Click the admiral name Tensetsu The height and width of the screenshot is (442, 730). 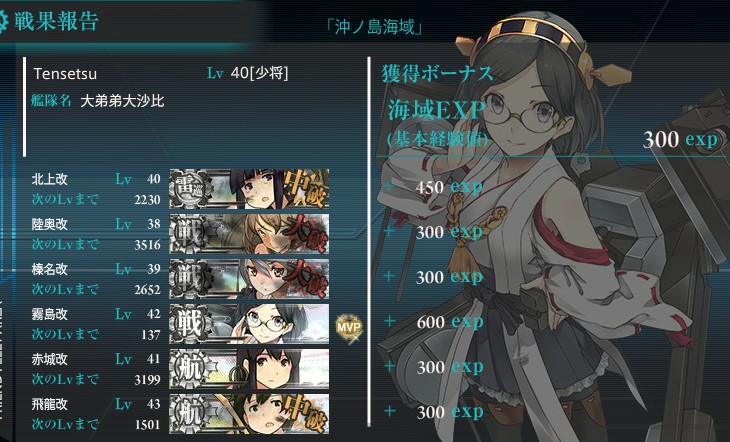pos(65,74)
